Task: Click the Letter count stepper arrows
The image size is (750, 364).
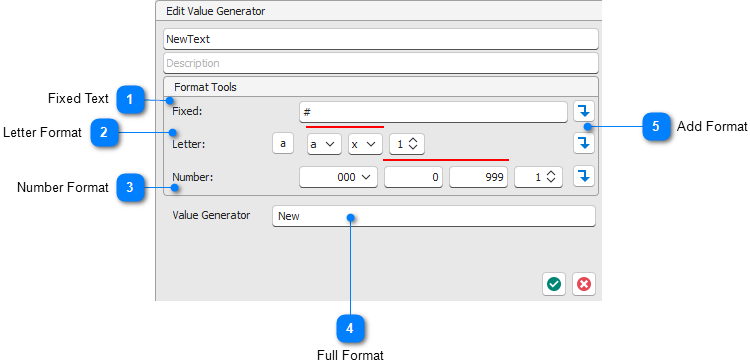Action: tap(413, 144)
